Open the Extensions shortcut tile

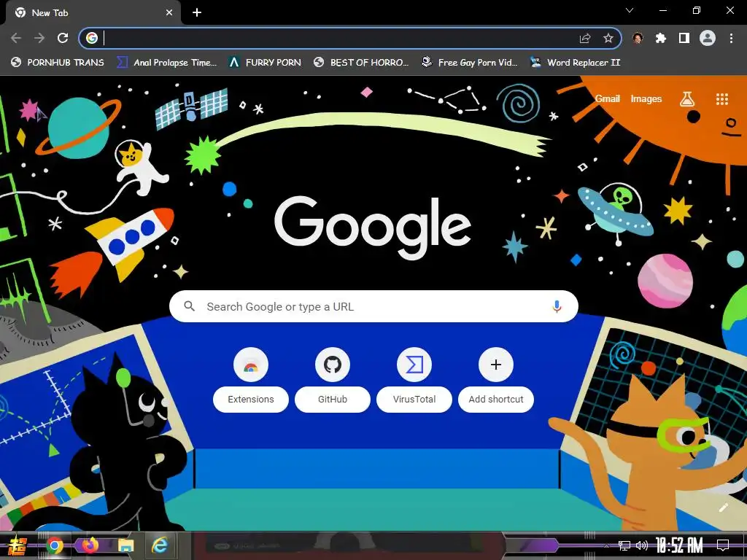point(251,379)
